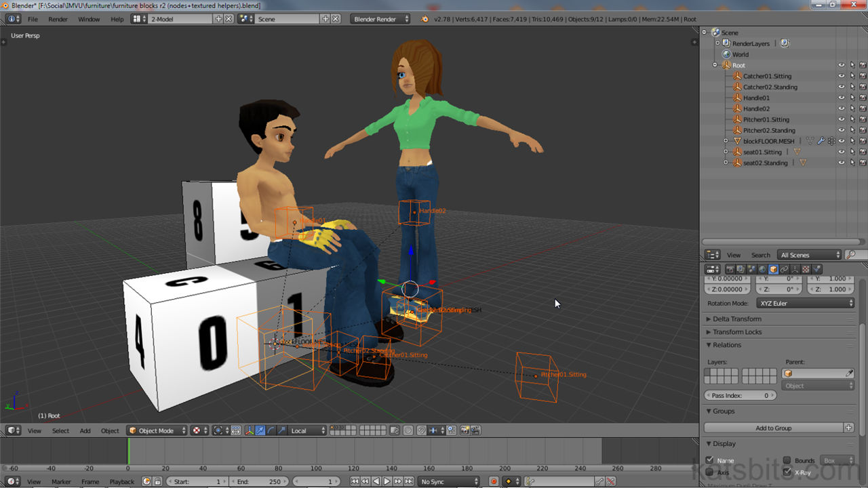Click the World properties tab icon
The image size is (868, 488).
(763, 269)
